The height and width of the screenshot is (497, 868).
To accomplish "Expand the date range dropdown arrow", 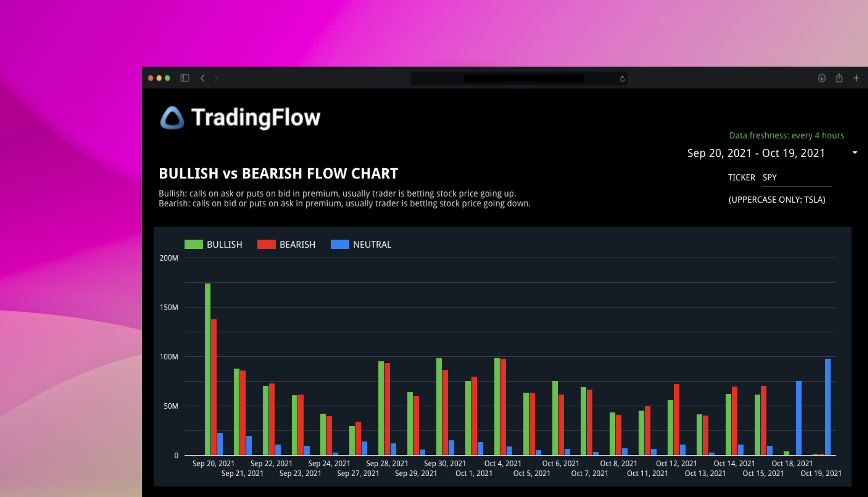I will [854, 153].
